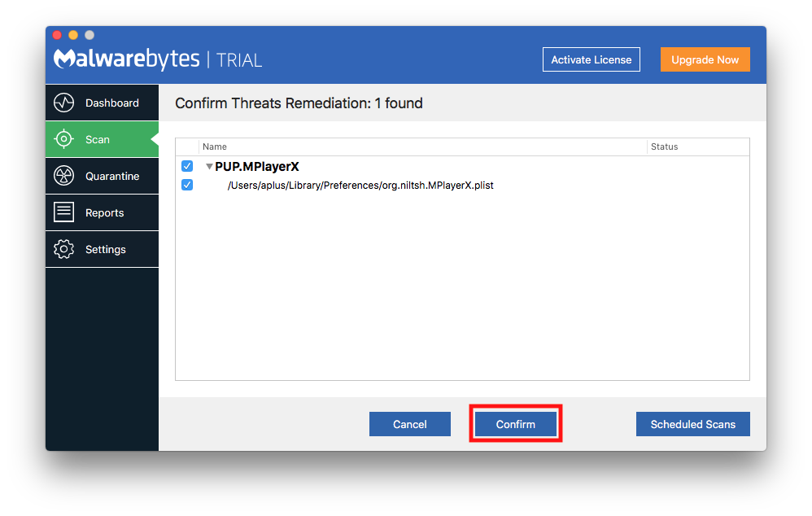The image size is (812, 516).
Task: Open Scheduled Scans
Action: click(x=693, y=424)
